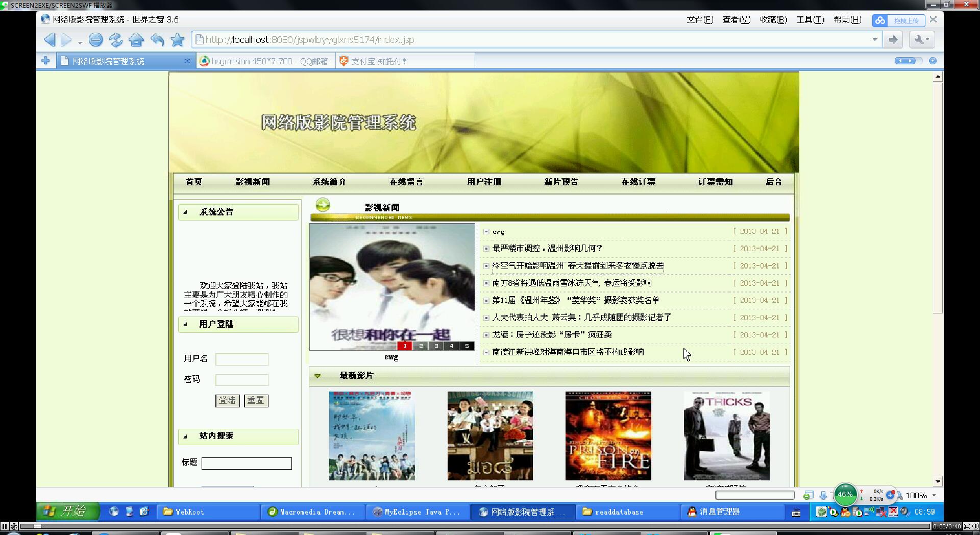Open the 帮助(H) menu

tap(847, 19)
